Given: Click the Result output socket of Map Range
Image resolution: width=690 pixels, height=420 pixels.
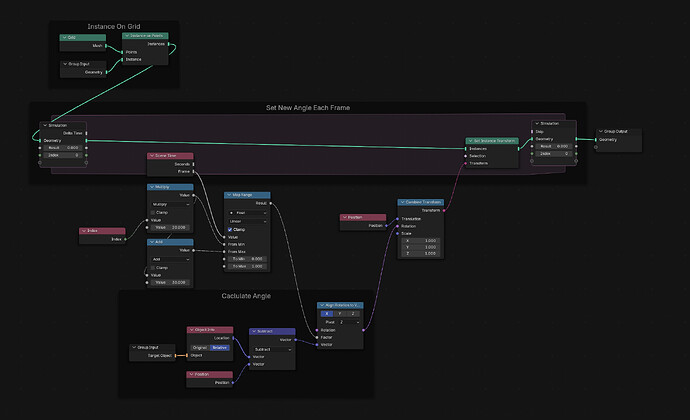Looking at the screenshot, I should tap(270, 203).
